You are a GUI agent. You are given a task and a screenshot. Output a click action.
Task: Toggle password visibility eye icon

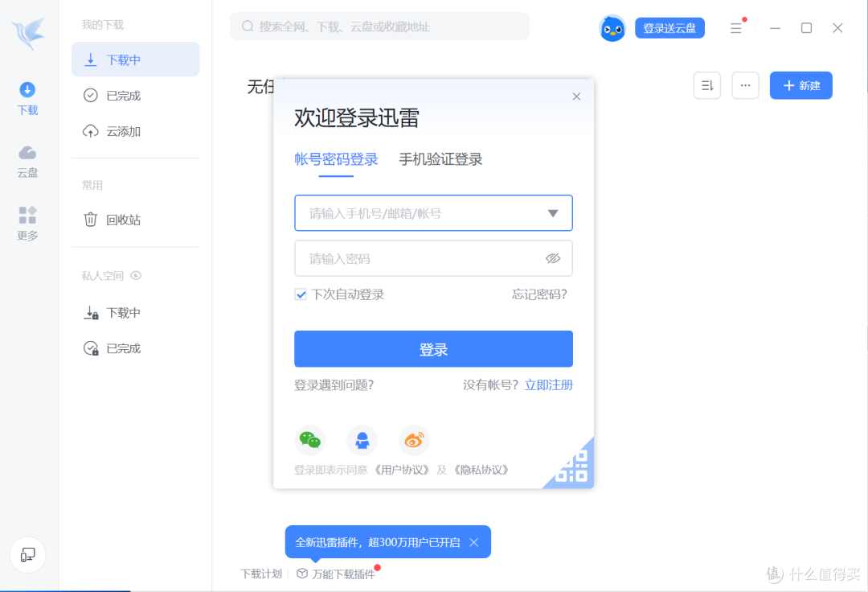click(x=552, y=259)
